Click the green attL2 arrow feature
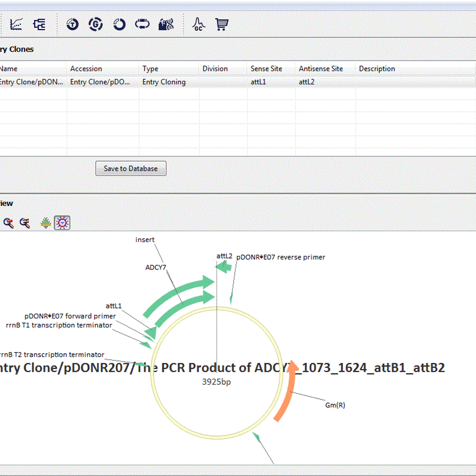 point(224,267)
